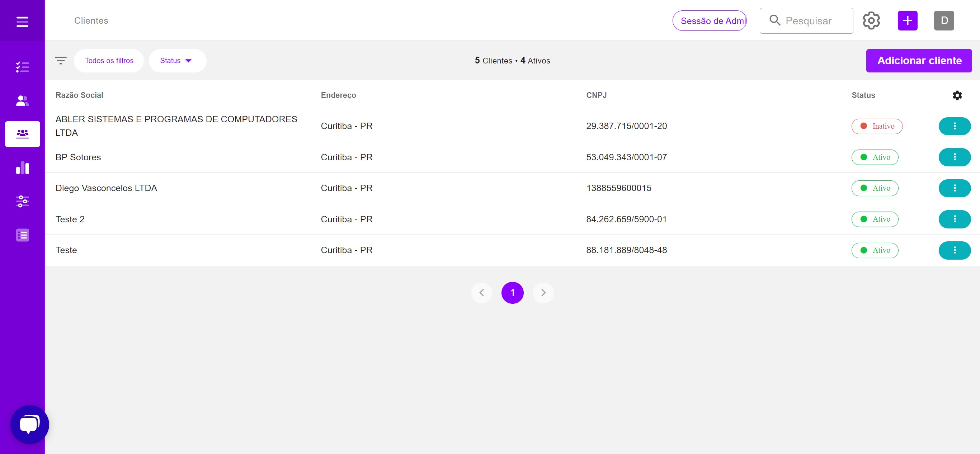Image resolution: width=980 pixels, height=454 pixels.
Task: Click CNPJ 53.049.343/0001-07
Action: point(626,157)
